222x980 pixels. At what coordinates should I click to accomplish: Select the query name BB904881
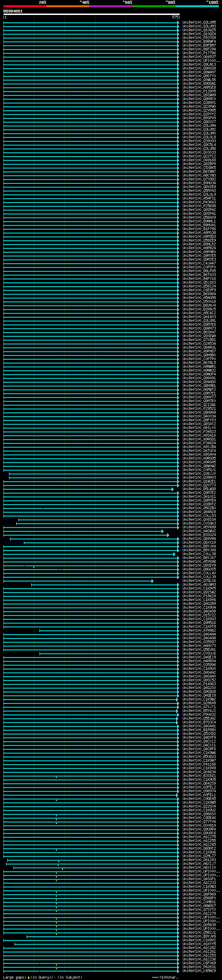[13, 11]
